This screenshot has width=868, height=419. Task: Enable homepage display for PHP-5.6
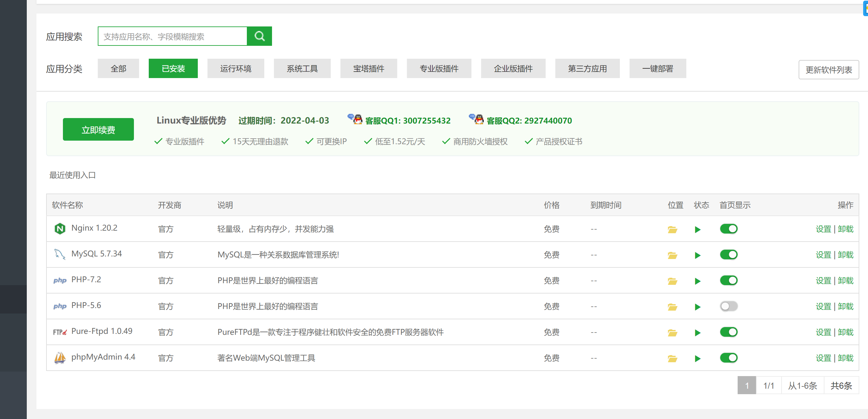[x=729, y=306]
